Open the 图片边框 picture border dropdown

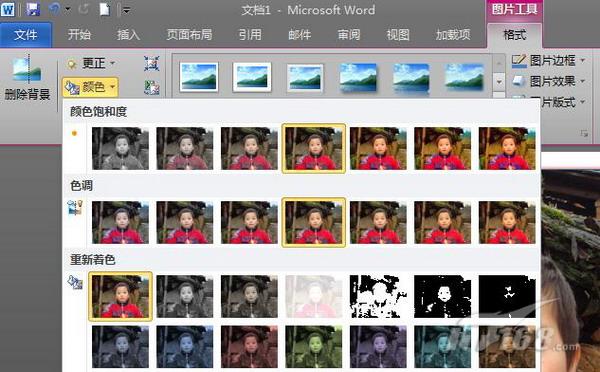(x=548, y=60)
